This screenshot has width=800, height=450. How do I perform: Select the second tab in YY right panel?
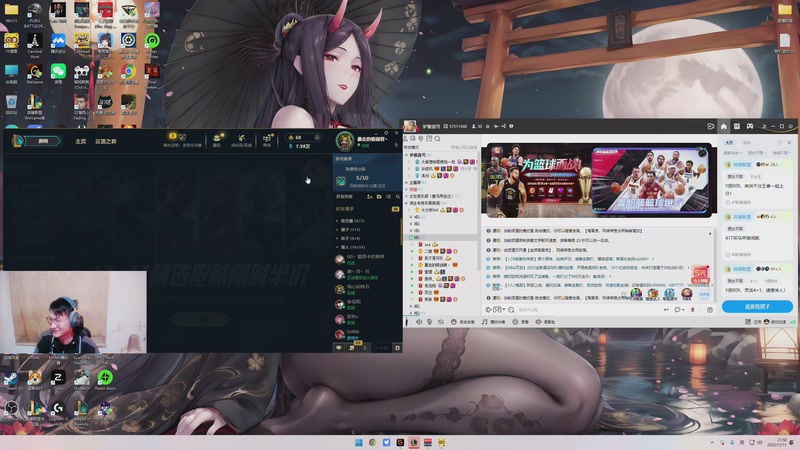[x=747, y=142]
